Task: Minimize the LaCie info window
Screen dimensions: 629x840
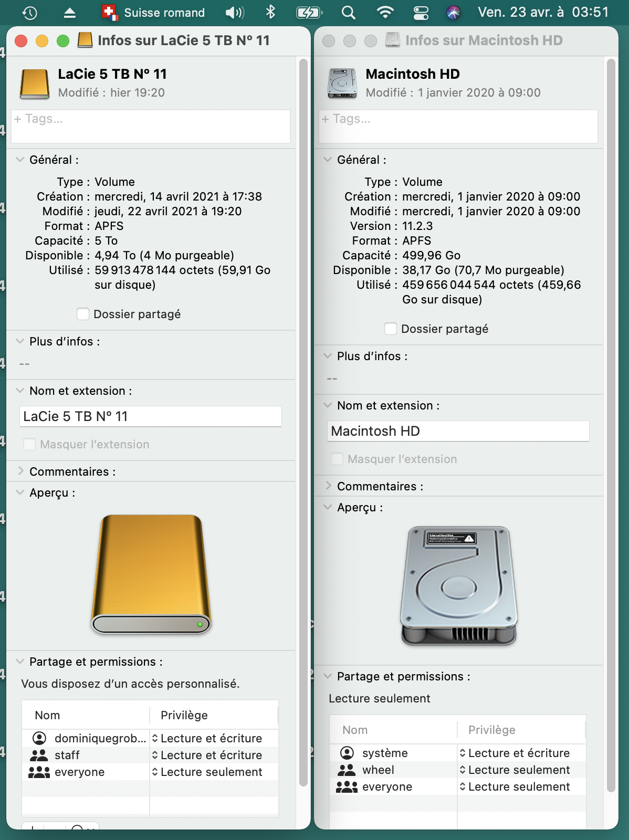Action: (x=42, y=40)
